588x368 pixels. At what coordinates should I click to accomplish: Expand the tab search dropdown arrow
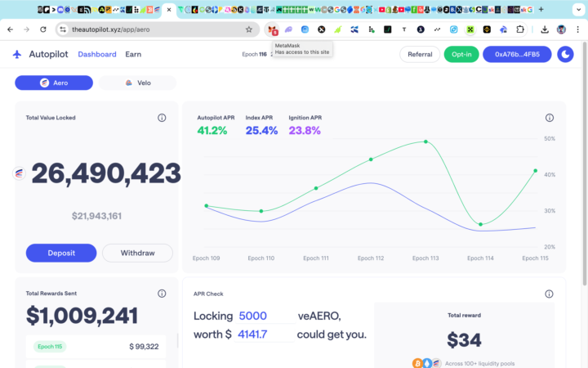coord(578,10)
